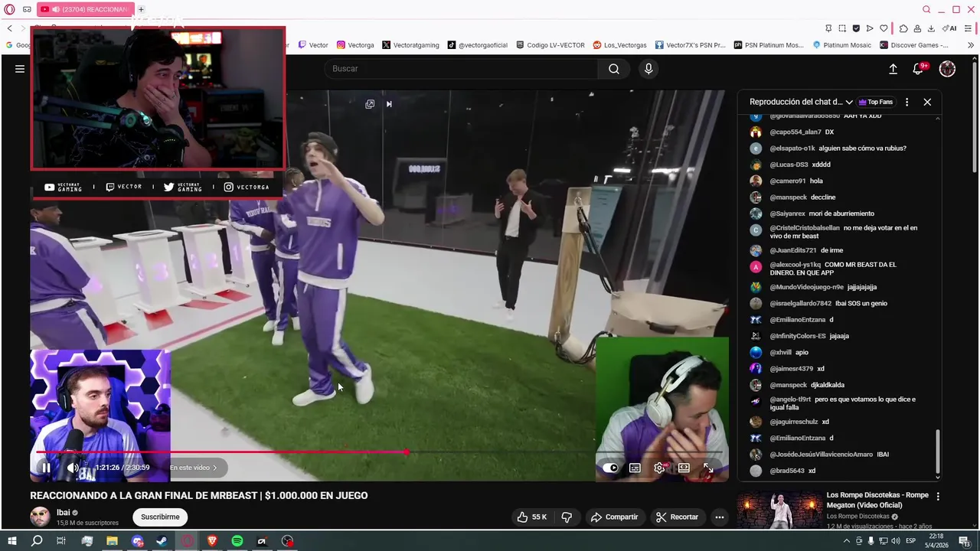Open Spotify from the taskbar
Viewport: 980px width, 551px height.
(237, 541)
